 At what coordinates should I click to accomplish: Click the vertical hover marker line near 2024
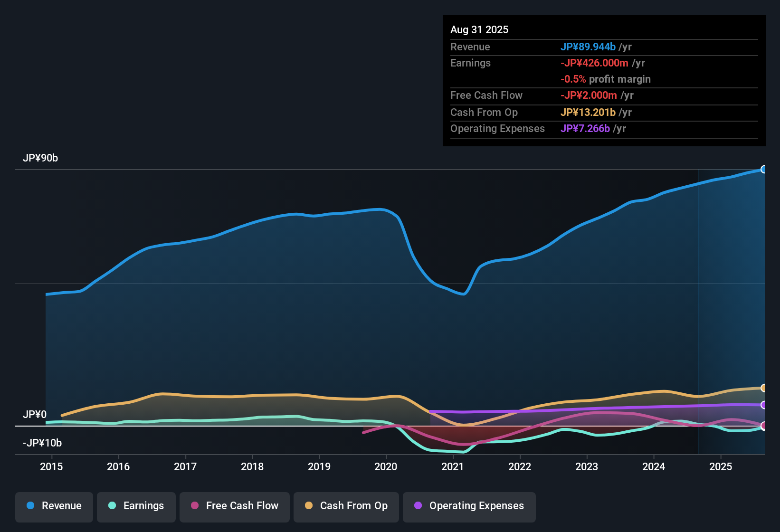pos(698,309)
